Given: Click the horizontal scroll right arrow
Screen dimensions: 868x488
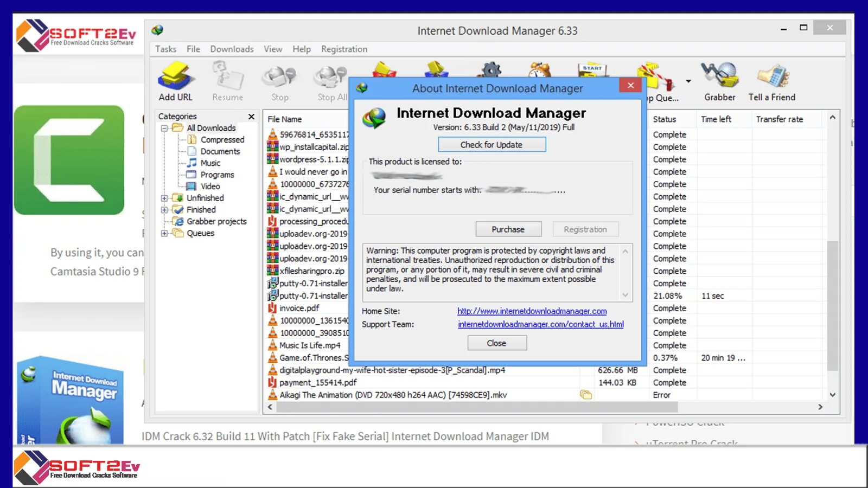Looking at the screenshot, I should pos(820,407).
